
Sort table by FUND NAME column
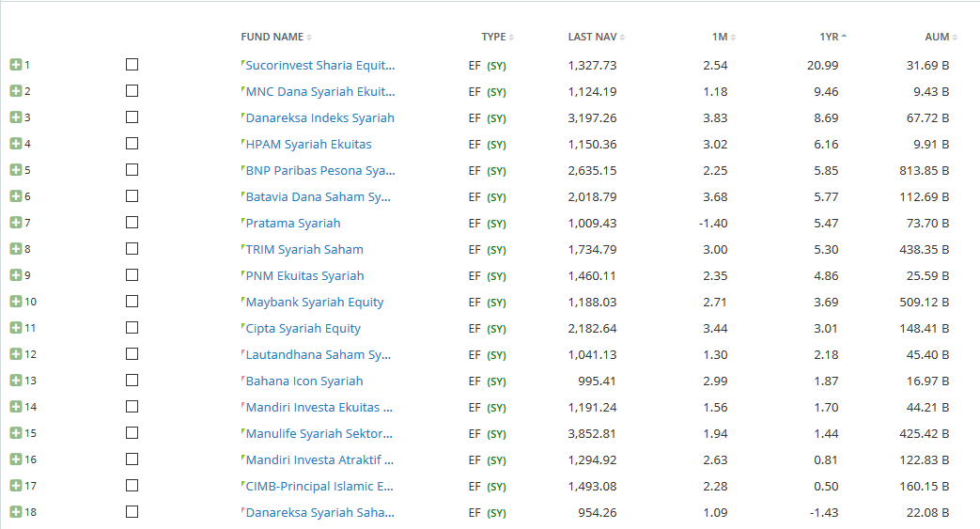[x=272, y=37]
